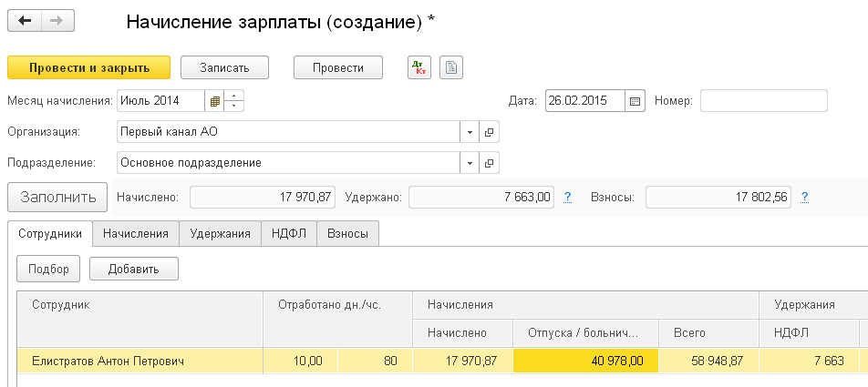The height and width of the screenshot is (387, 868).
Task: Click into the Номер input field
Action: coord(763,100)
